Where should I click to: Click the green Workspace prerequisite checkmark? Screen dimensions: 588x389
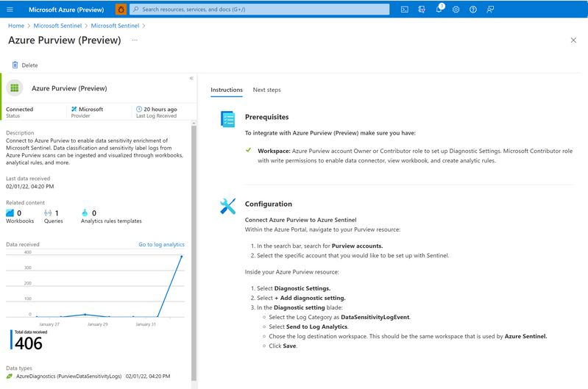(x=248, y=150)
